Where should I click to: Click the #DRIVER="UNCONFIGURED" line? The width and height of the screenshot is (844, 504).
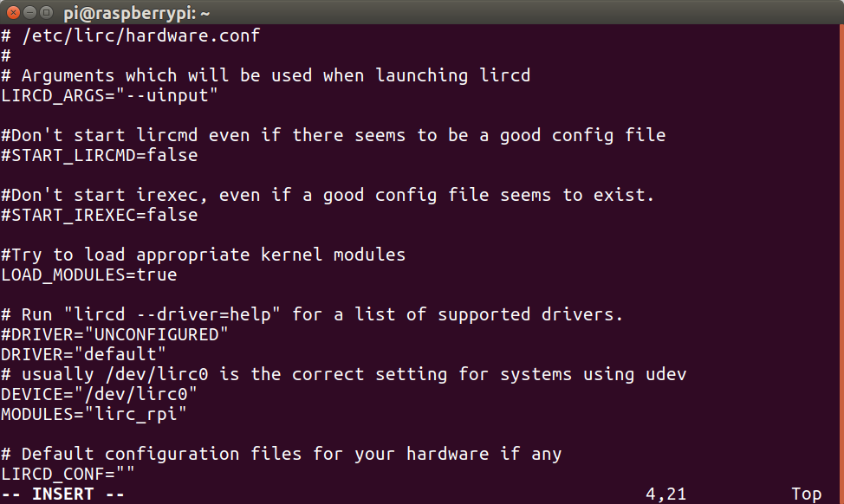pos(114,334)
